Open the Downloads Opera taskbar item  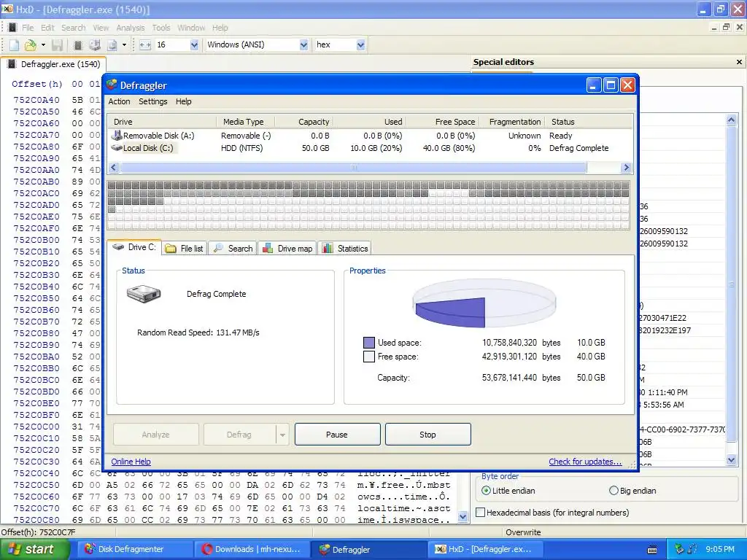point(252,549)
